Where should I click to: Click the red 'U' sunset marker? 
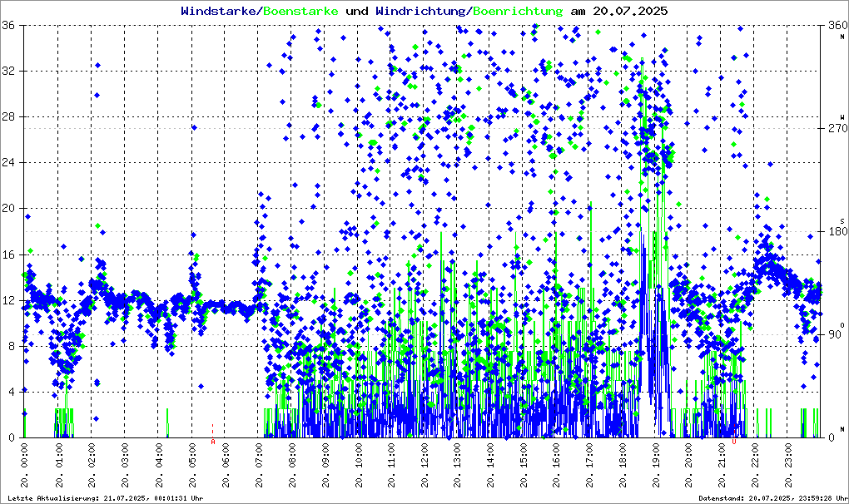734,442
